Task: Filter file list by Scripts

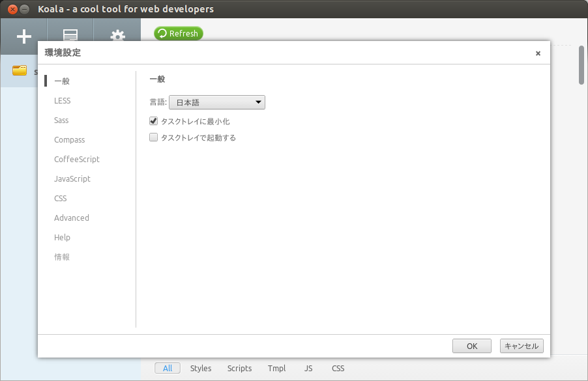Action: tap(239, 368)
